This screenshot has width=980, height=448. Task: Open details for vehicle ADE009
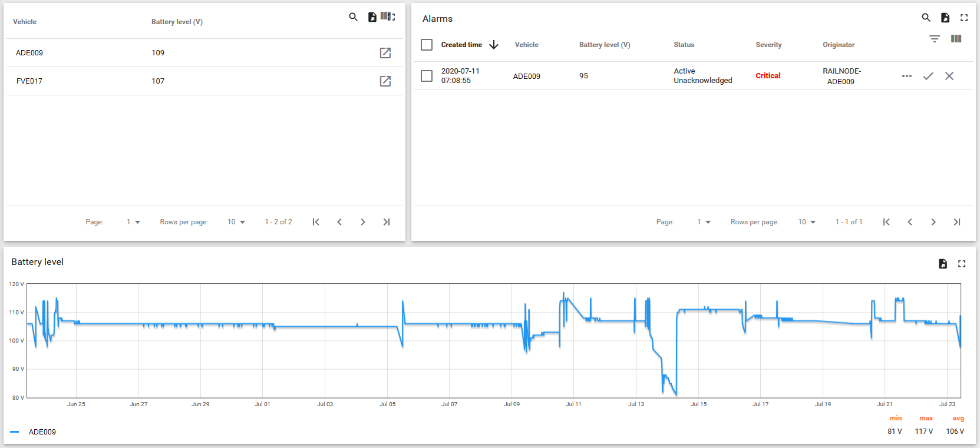(385, 53)
